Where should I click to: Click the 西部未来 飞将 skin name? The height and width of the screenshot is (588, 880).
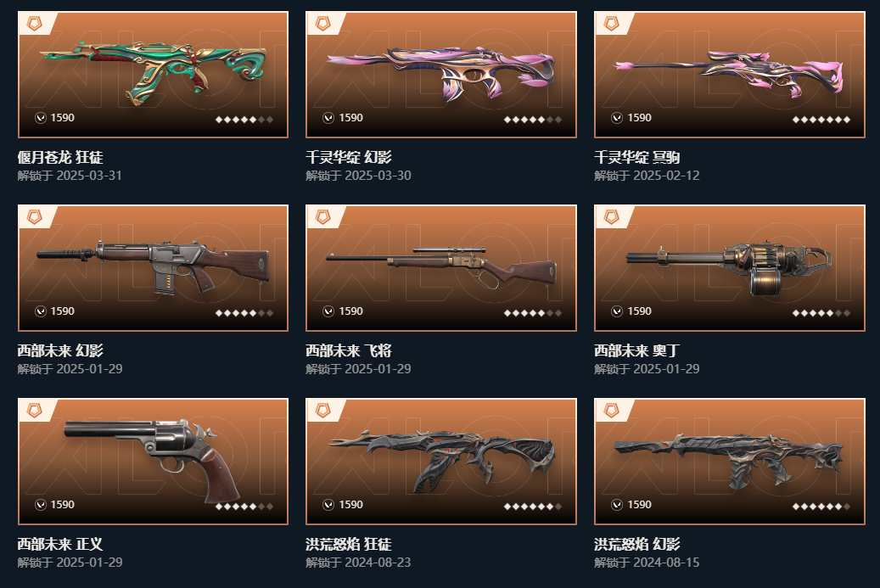coord(349,350)
